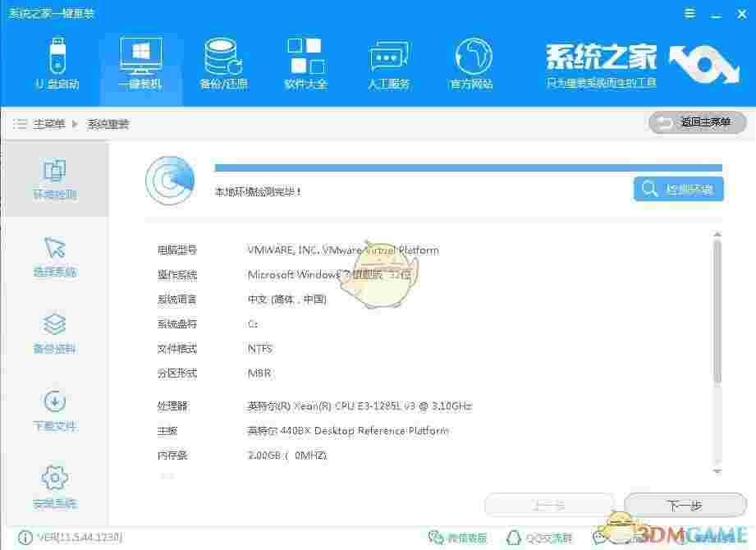
Task: Click the 系统之家 logo banner
Action: 642,66
